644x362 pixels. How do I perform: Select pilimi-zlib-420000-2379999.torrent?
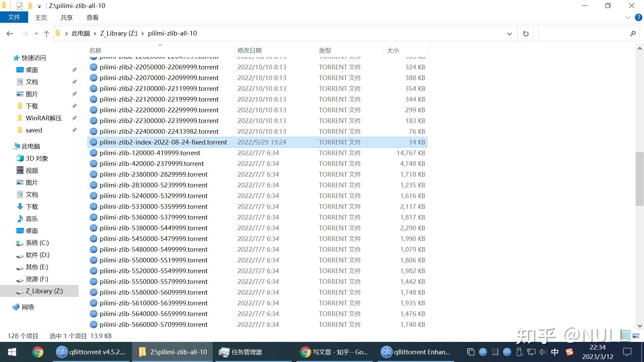pyautogui.click(x=257, y=164)
